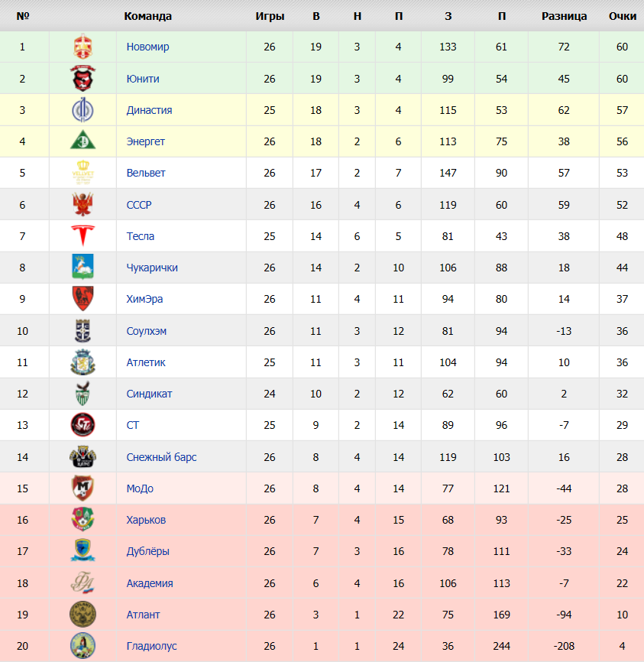Click the Атлант gold circular badge
The width and height of the screenshot is (644, 662).
coord(83,615)
